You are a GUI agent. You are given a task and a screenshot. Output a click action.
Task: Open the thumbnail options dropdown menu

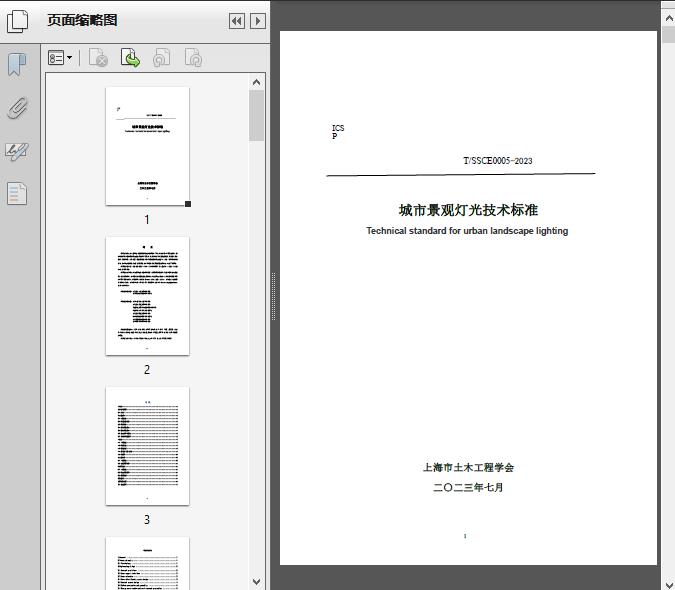point(60,58)
